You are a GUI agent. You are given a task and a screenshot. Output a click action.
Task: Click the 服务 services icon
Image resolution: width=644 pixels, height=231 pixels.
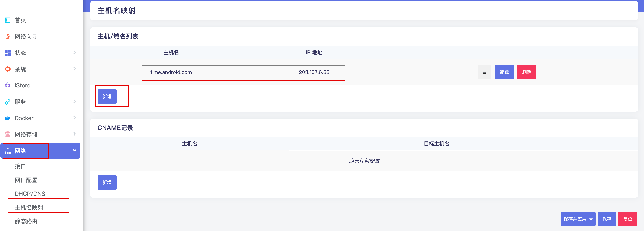click(x=8, y=102)
